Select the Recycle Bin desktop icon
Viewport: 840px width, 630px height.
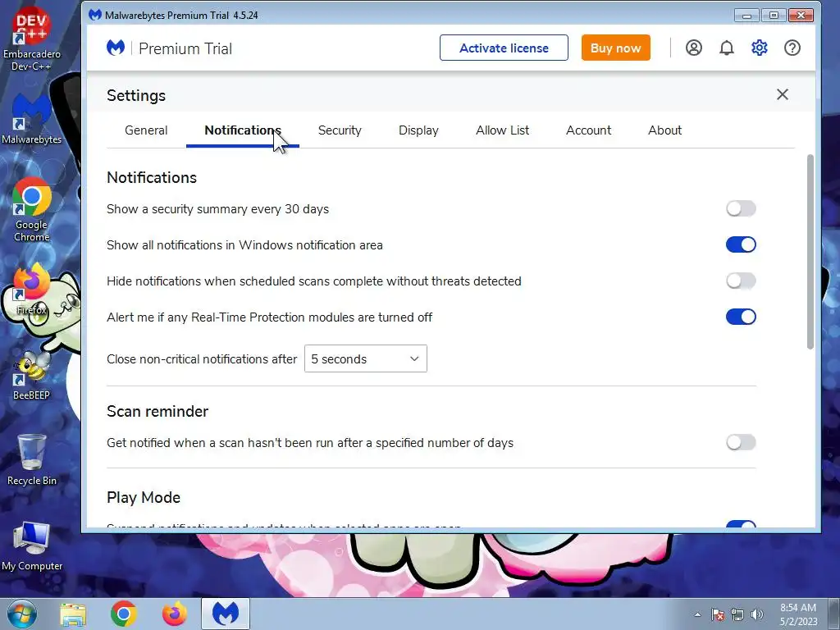tap(32, 459)
